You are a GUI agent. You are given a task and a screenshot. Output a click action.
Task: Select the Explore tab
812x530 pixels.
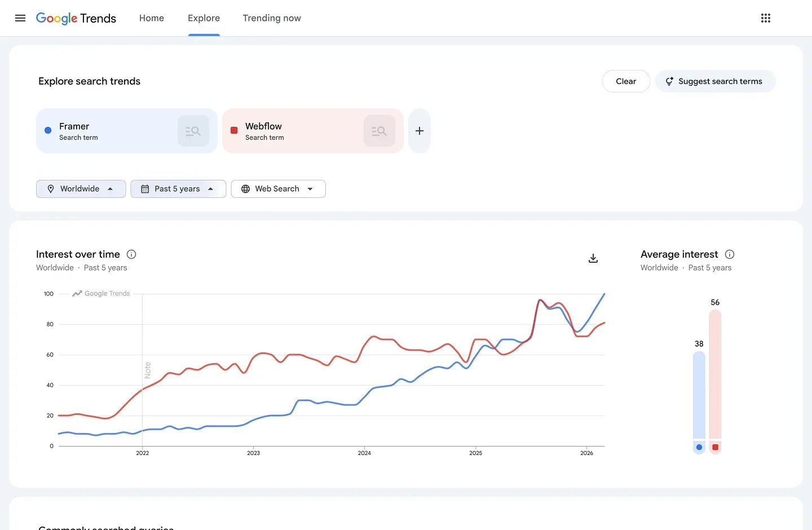[204, 18]
